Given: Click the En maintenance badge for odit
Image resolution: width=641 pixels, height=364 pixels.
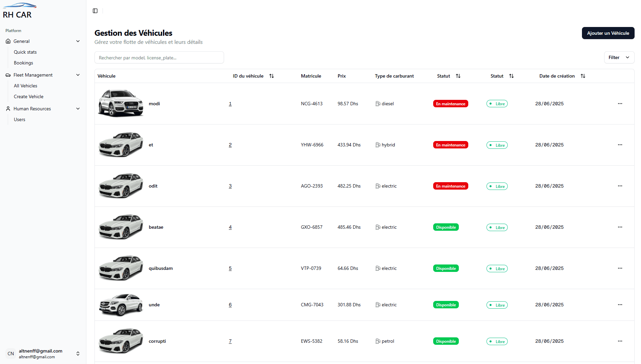Looking at the screenshot, I should [x=450, y=186].
